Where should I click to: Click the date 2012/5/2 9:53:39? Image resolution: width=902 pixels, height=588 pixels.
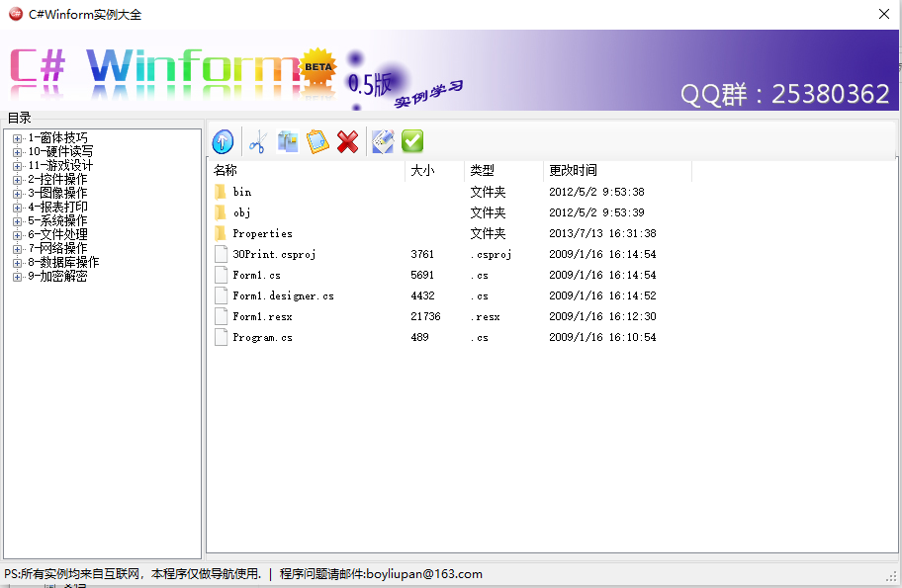pyautogui.click(x=596, y=212)
